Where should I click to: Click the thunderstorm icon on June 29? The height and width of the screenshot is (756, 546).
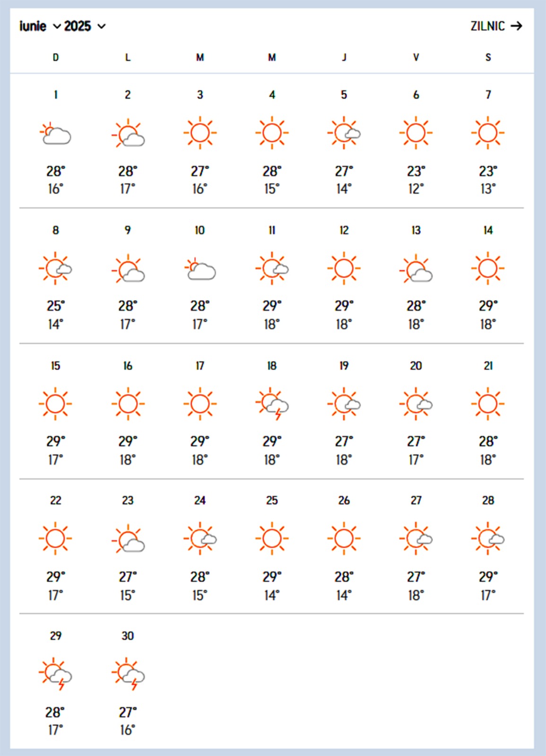(x=56, y=674)
